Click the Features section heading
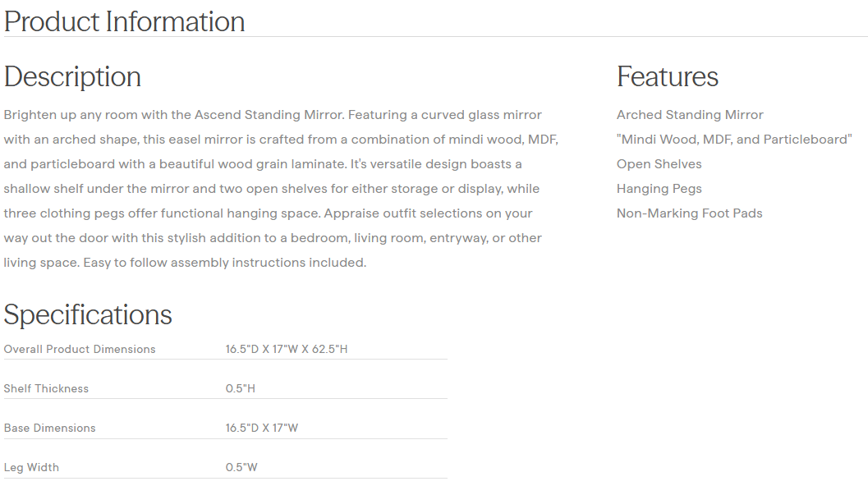The image size is (868, 495). pyautogui.click(x=668, y=76)
